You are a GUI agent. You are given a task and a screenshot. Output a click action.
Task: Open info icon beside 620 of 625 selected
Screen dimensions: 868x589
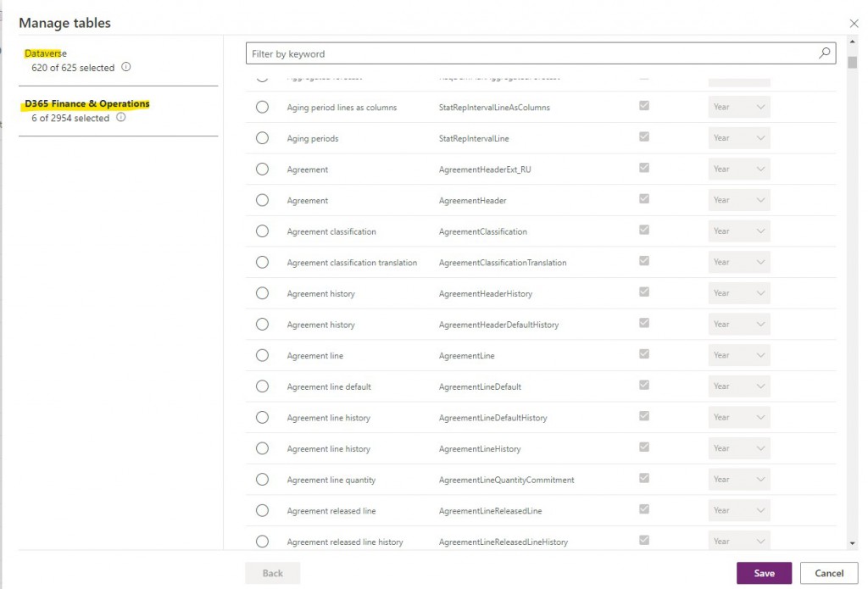coord(126,67)
